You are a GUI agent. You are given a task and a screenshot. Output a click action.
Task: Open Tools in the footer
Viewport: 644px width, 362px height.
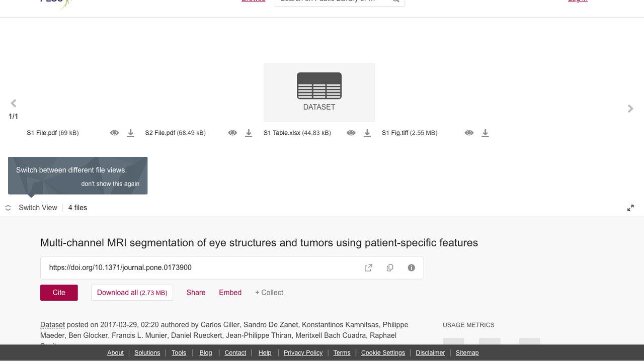[179, 353]
